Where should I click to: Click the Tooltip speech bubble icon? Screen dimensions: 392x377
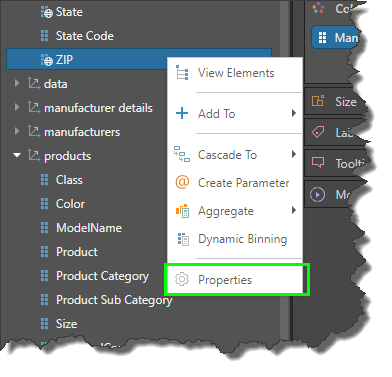[318, 163]
